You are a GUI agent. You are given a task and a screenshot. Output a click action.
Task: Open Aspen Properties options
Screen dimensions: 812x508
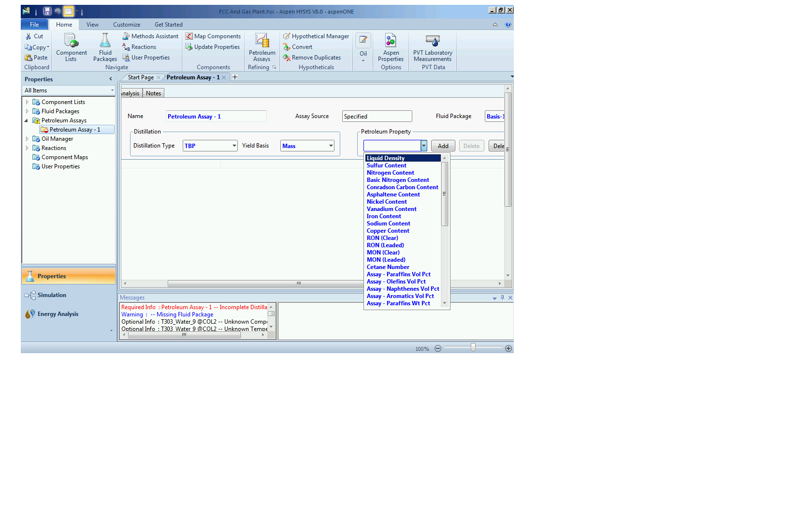pos(391,47)
